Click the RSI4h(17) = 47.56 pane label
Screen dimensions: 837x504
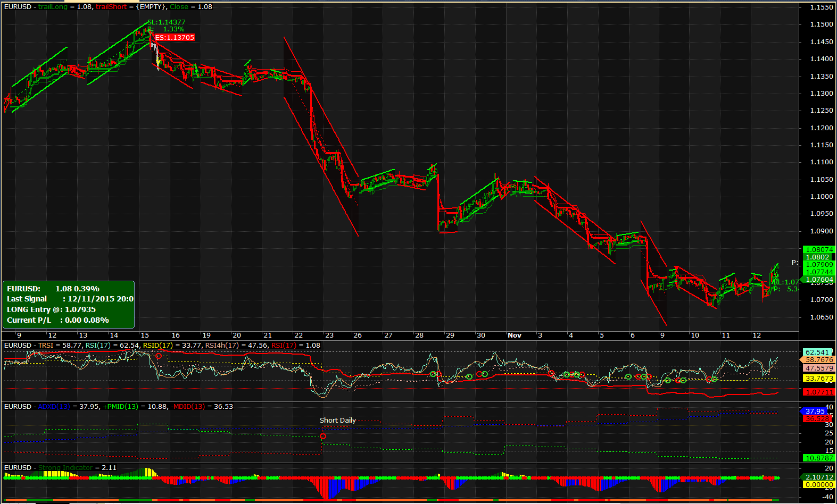click(237, 346)
